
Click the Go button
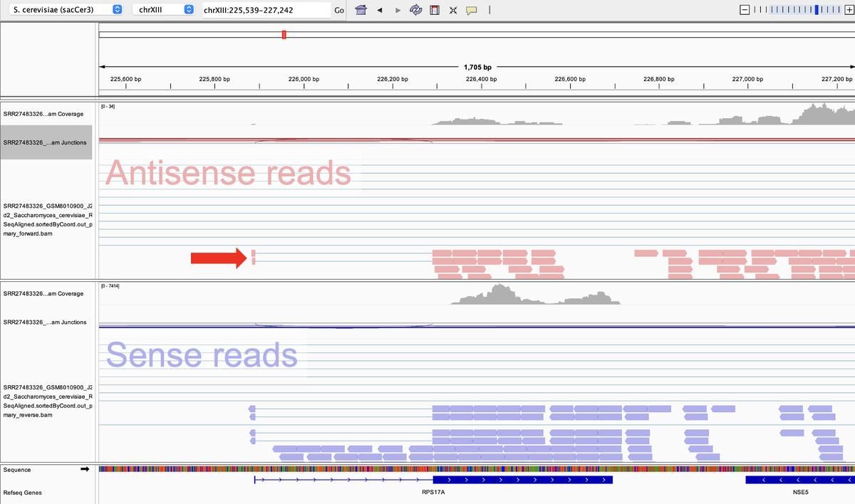[339, 11]
